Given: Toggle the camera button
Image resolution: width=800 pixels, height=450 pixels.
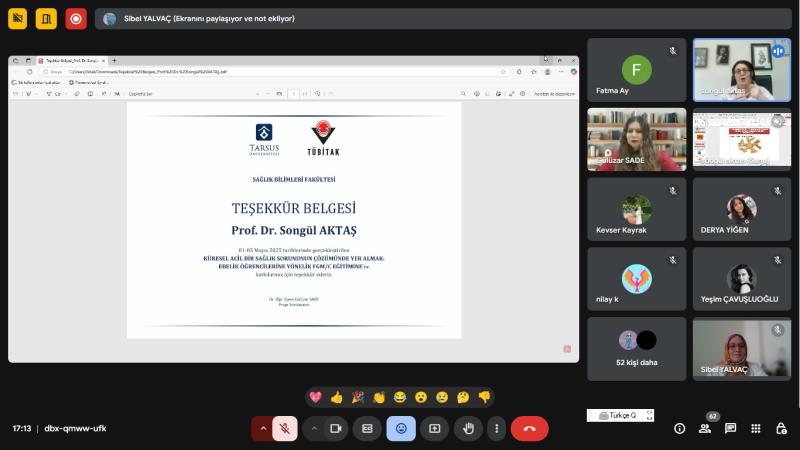Looking at the screenshot, I should click(x=336, y=429).
